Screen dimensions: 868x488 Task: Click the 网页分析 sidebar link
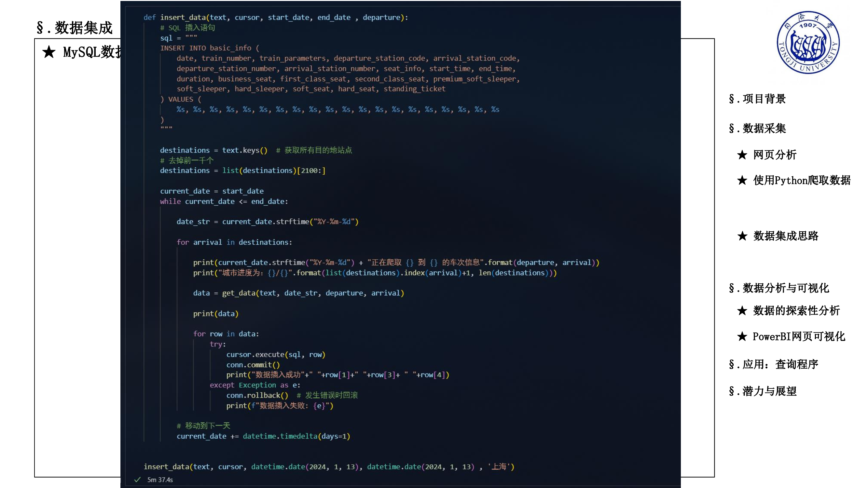pos(776,155)
